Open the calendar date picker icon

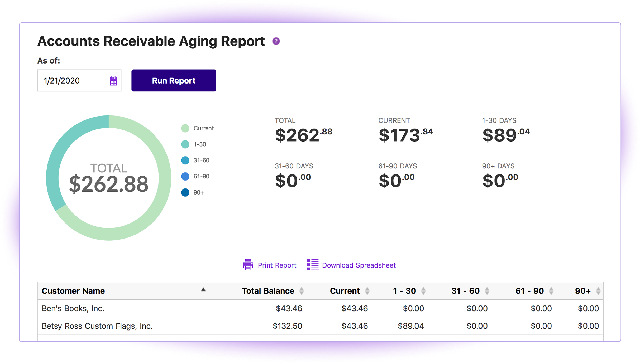pos(113,81)
